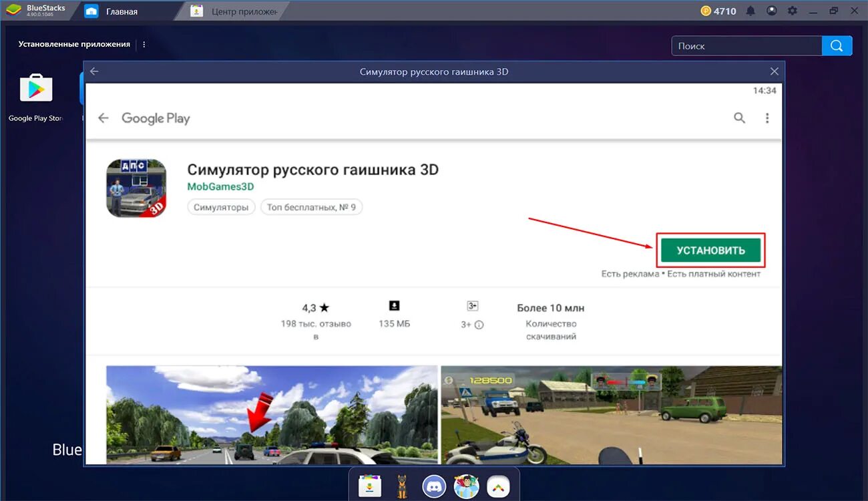
Task: Go back using the Google Play arrow
Action: point(103,118)
